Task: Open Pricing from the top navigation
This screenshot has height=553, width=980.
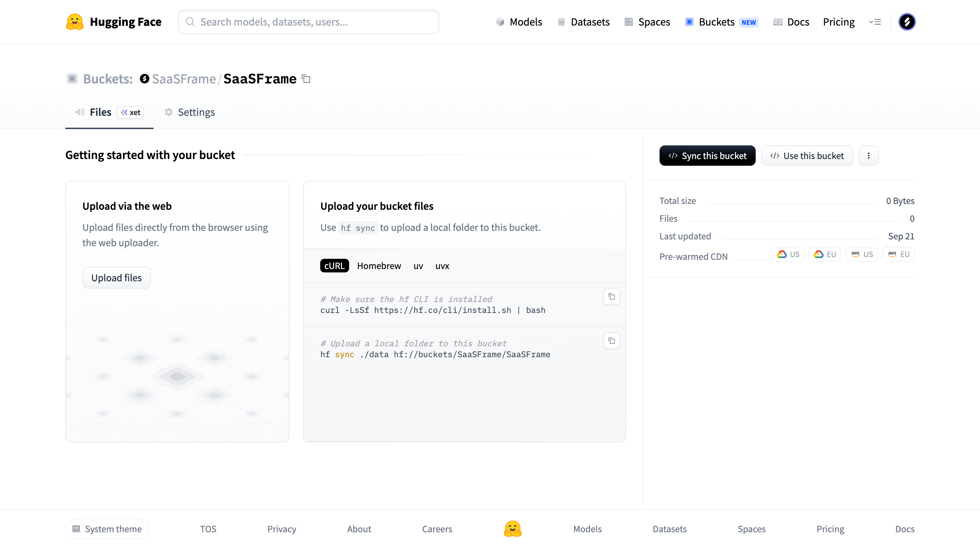Action: [838, 22]
